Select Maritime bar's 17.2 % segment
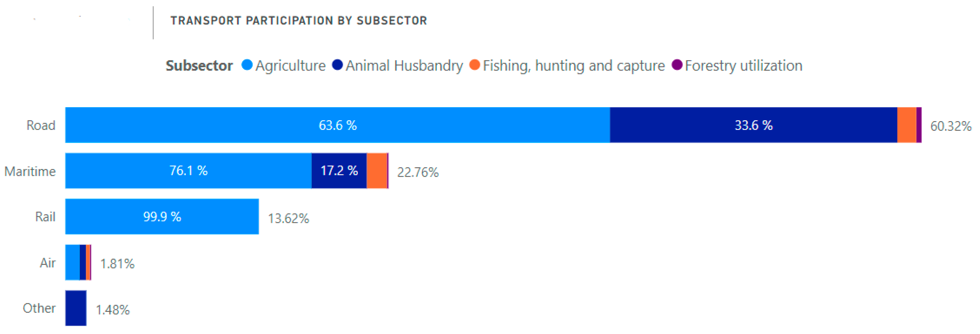Screen dimensions: 980x334 (339, 171)
